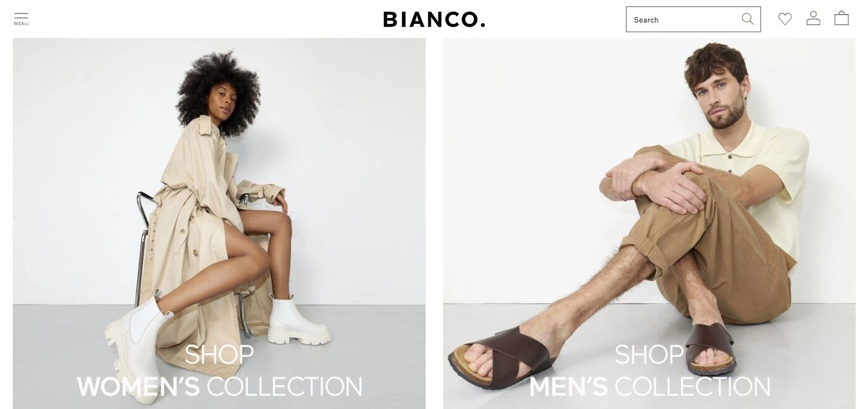Select the Shop Men's Collection text
The height and width of the screenshot is (409, 868).
click(x=650, y=370)
